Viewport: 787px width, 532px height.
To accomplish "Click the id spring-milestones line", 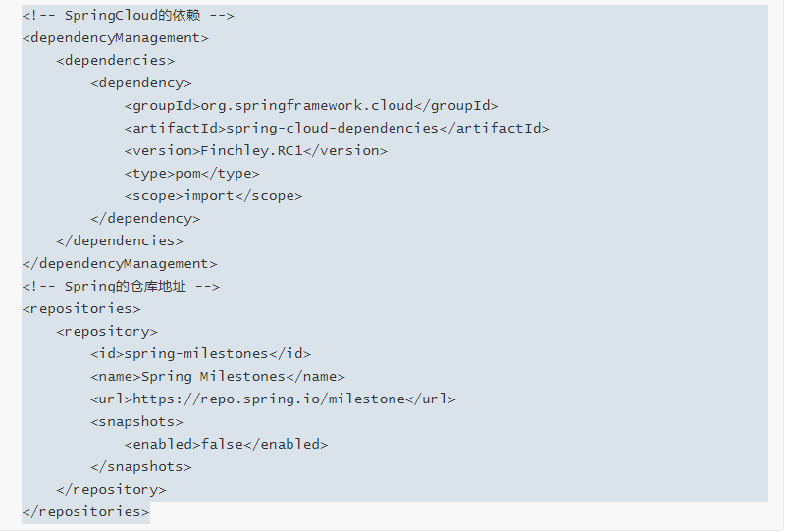I will tap(201, 354).
